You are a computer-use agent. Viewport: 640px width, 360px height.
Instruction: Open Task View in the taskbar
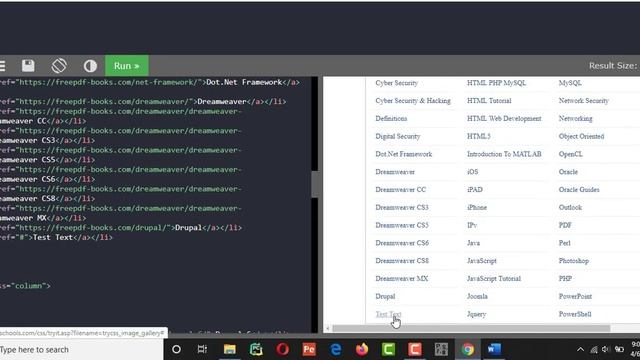[202, 349]
